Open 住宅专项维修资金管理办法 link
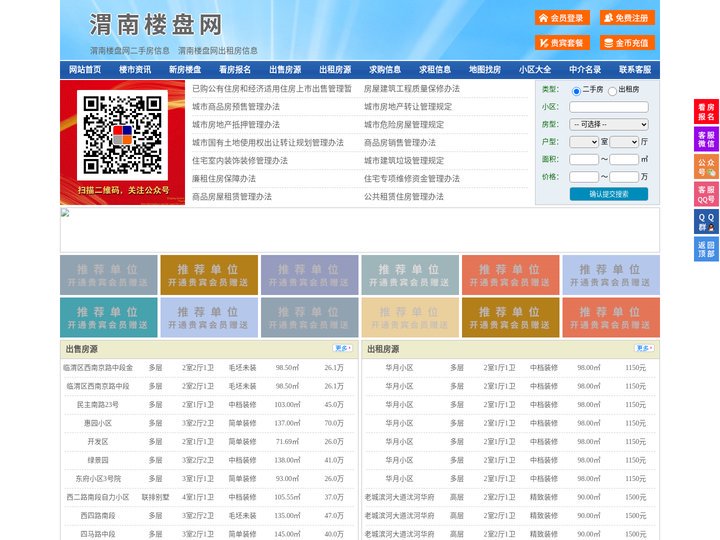The width and height of the screenshot is (720, 540). tap(412, 179)
